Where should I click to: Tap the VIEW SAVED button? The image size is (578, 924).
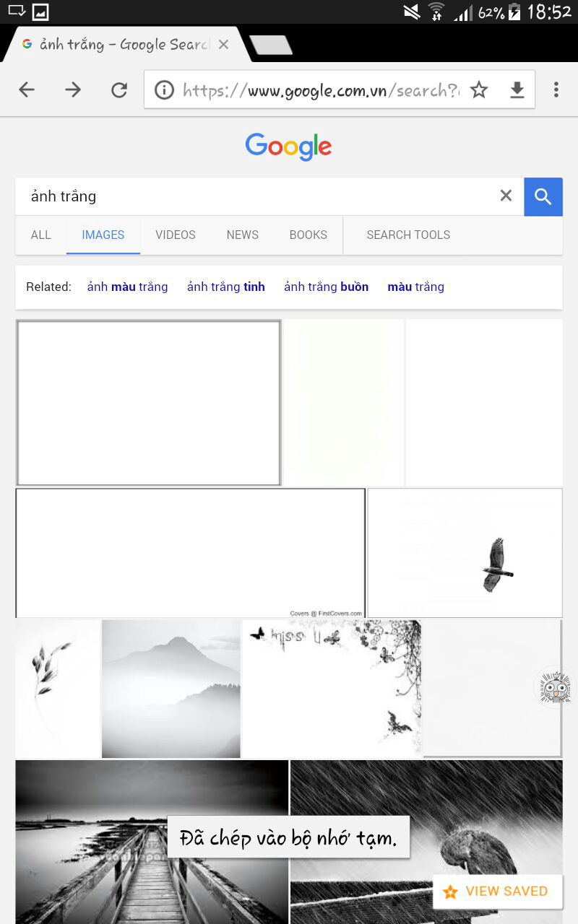point(496,892)
